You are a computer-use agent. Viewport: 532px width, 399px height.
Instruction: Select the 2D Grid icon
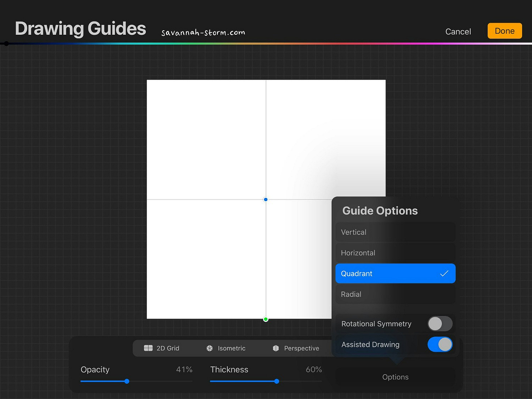[x=148, y=348]
